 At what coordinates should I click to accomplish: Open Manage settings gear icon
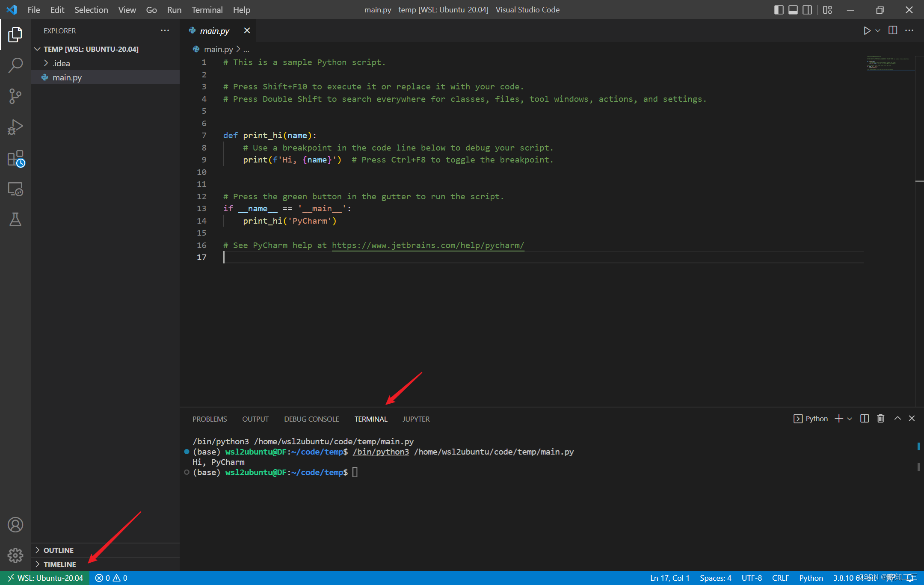(x=15, y=555)
